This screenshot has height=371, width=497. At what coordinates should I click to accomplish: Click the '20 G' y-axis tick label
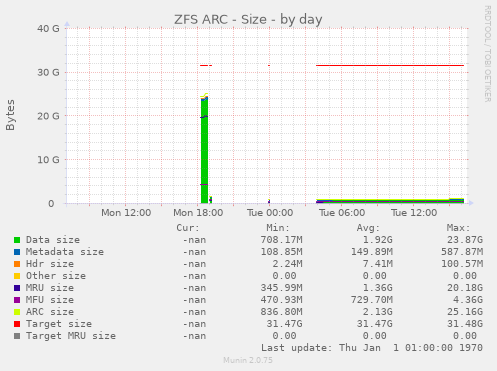pyautogui.click(x=48, y=116)
